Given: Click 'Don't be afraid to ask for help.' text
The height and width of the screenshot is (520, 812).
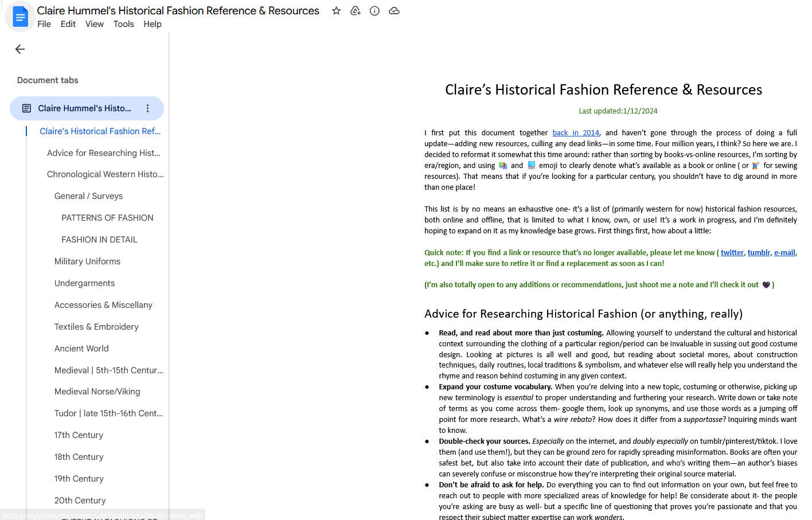Looking at the screenshot, I should coord(491,485).
